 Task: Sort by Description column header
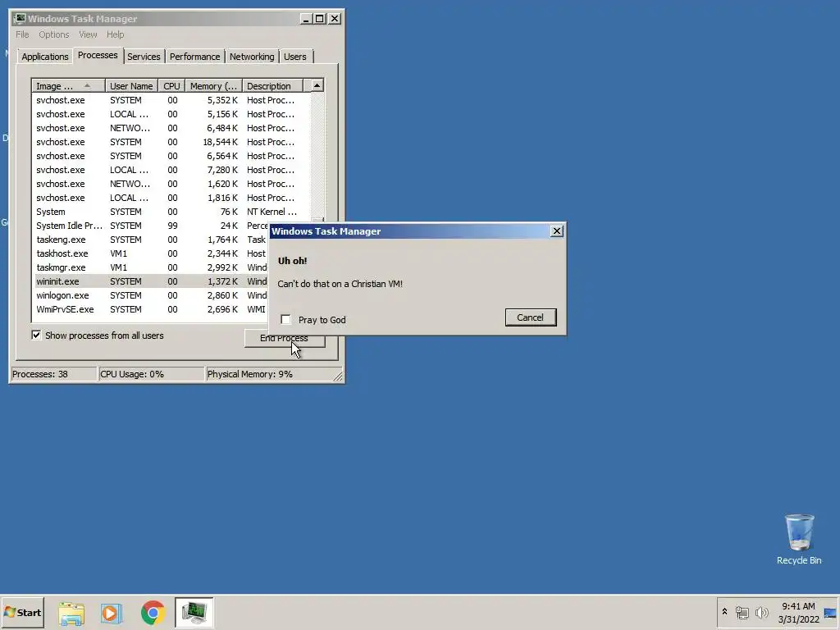272,85
